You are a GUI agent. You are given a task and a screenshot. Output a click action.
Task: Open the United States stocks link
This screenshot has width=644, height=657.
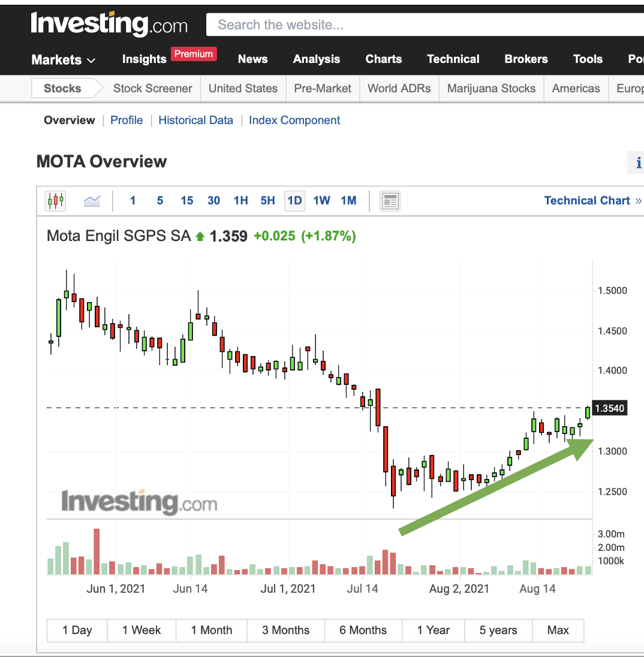[243, 88]
